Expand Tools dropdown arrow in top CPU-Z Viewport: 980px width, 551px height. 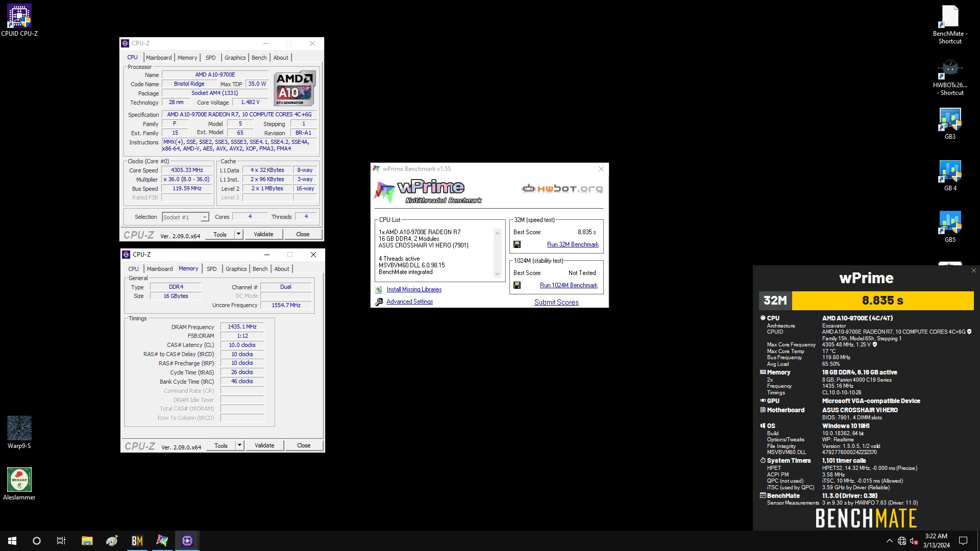pos(238,234)
